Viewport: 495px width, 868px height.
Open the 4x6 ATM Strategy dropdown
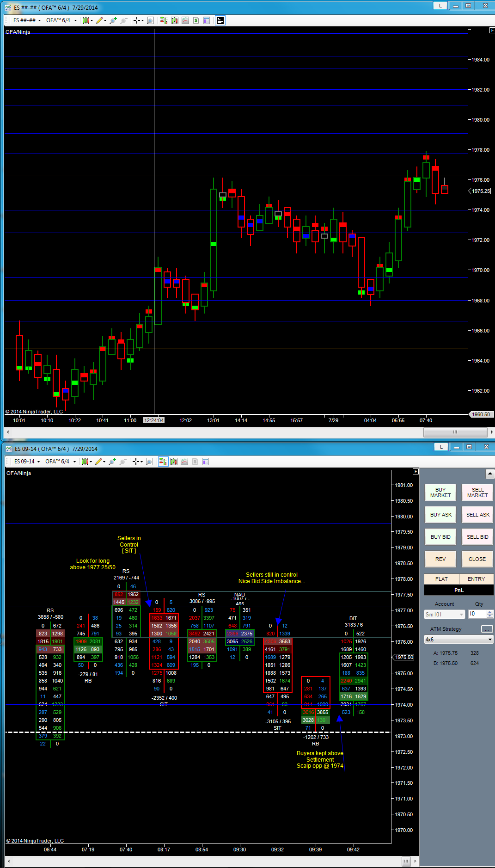pos(458,640)
